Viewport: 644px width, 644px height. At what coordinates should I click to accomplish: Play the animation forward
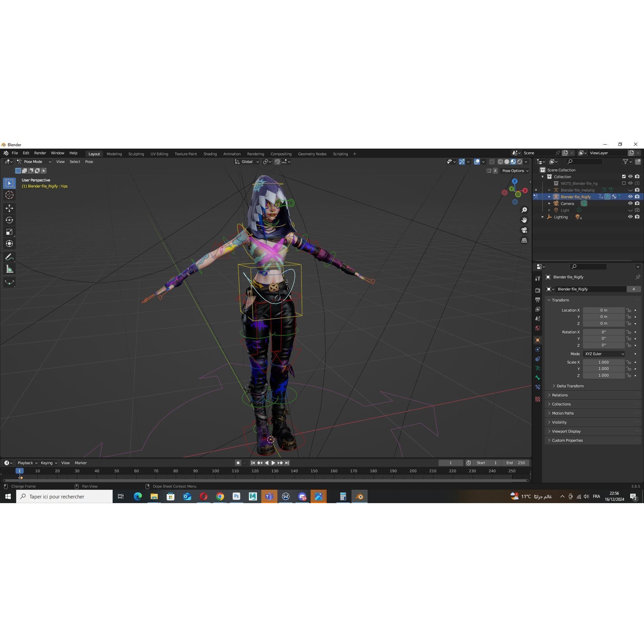[273, 463]
